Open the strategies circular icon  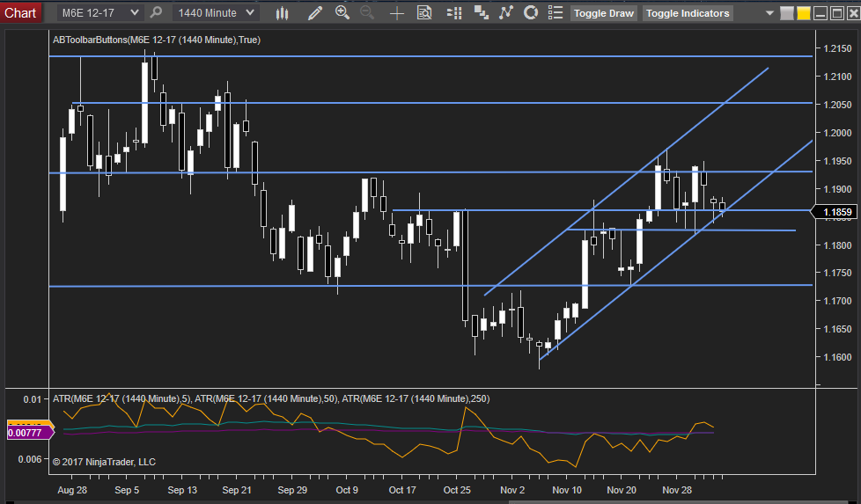531,12
